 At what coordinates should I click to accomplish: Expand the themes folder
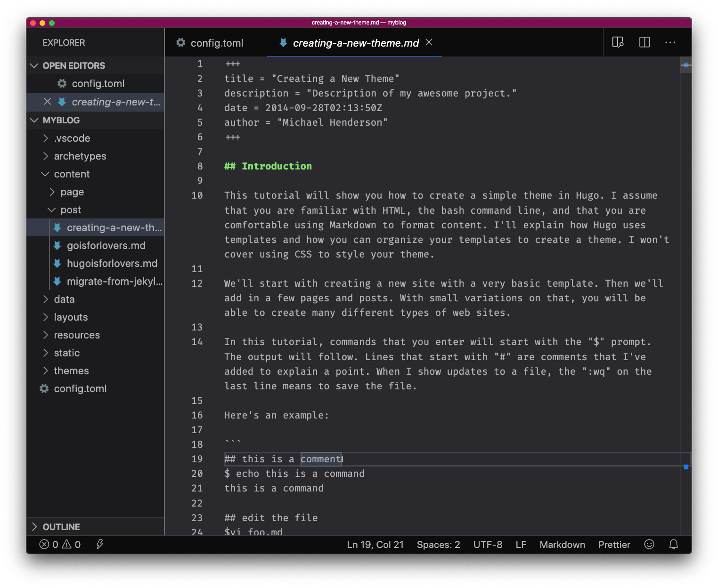click(71, 371)
